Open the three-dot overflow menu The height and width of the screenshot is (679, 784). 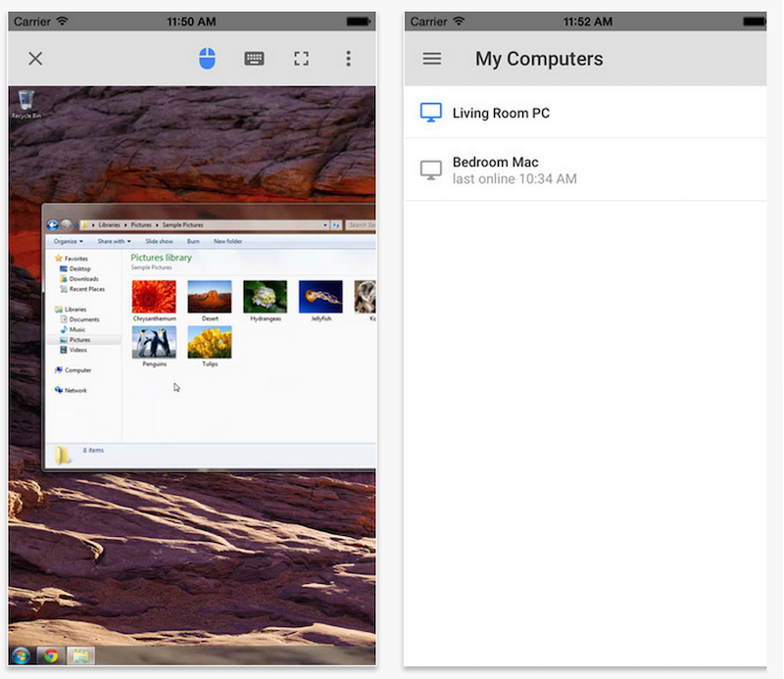pos(349,59)
